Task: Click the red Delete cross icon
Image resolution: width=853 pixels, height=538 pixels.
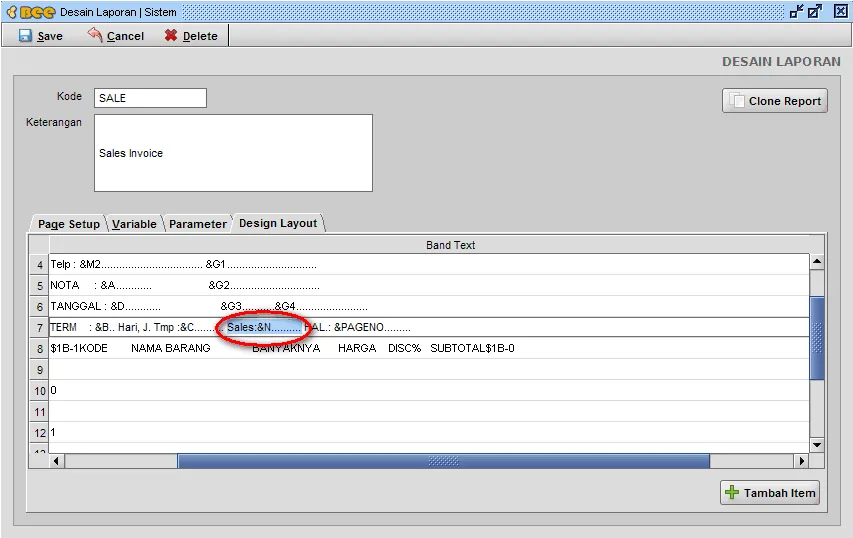Action: tap(171, 35)
